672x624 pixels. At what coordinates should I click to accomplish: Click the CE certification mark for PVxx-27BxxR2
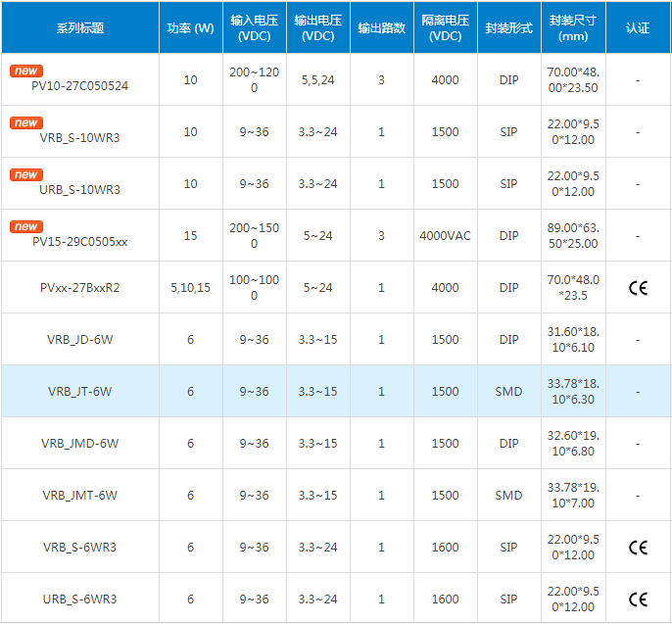pos(638,288)
